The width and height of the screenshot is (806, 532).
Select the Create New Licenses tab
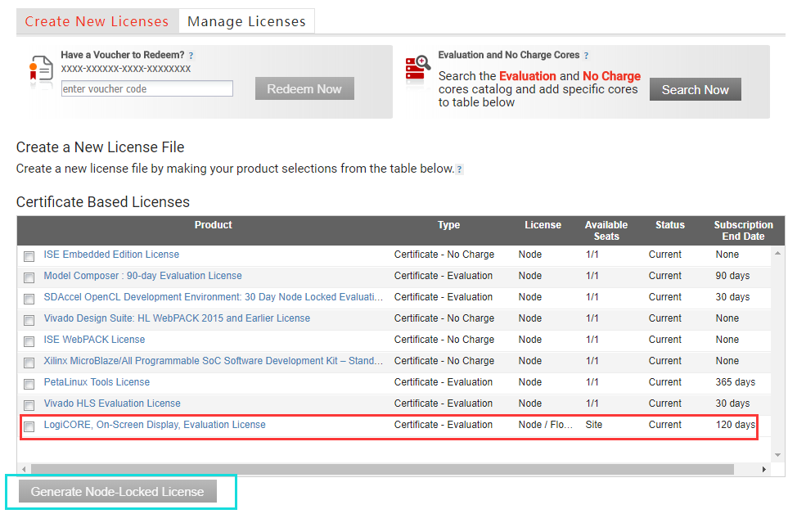[97, 20]
